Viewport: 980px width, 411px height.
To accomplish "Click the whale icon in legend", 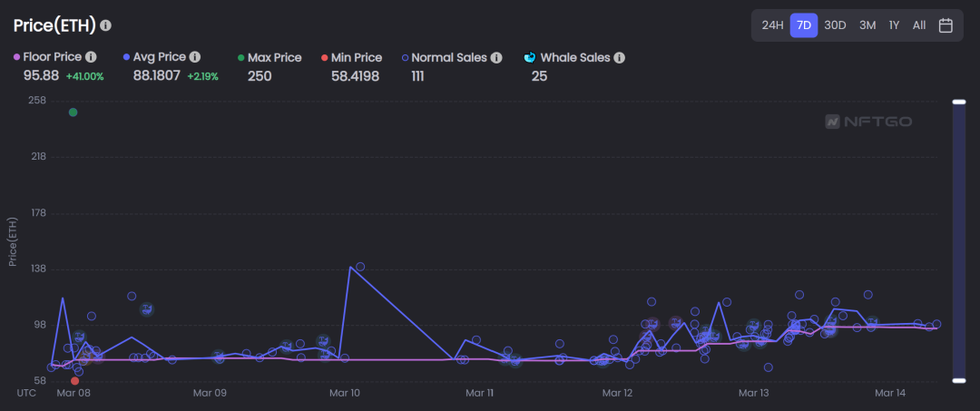I will click(x=530, y=57).
